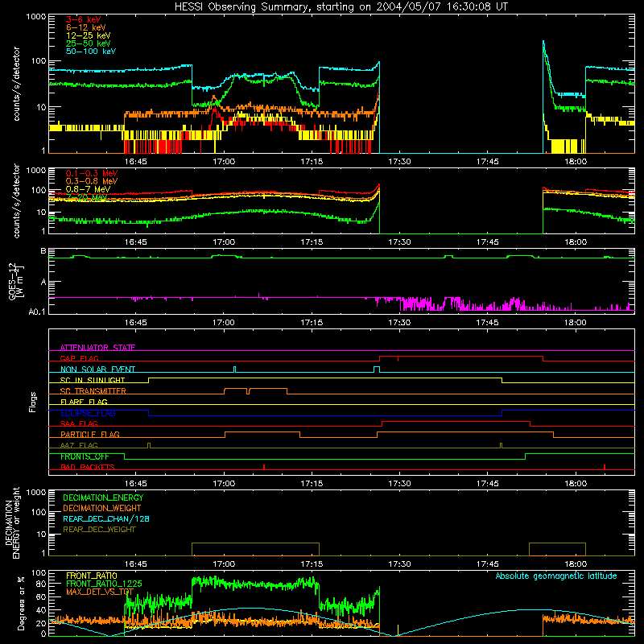Choose the FLARE_FLAG label
644x644 pixels.
tap(84, 402)
